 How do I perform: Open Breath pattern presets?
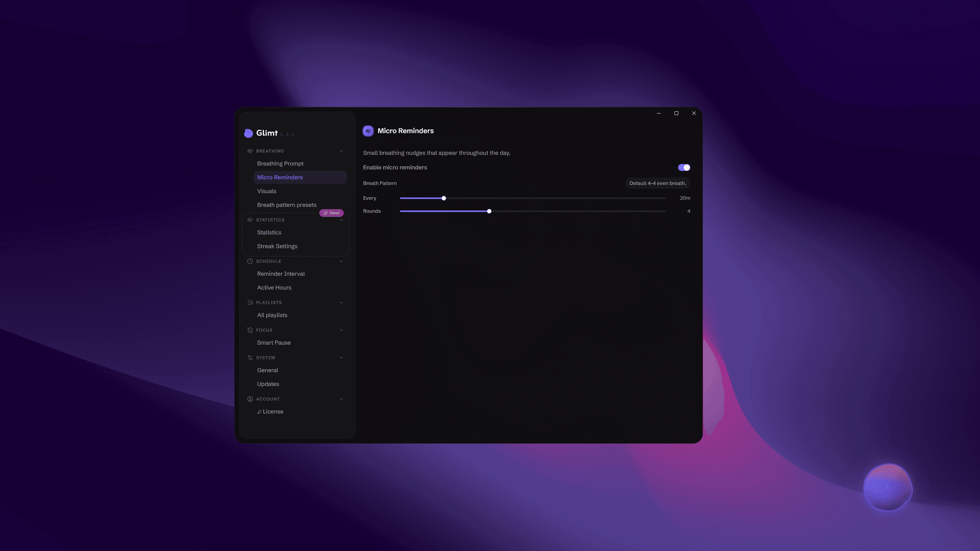[300, 205]
